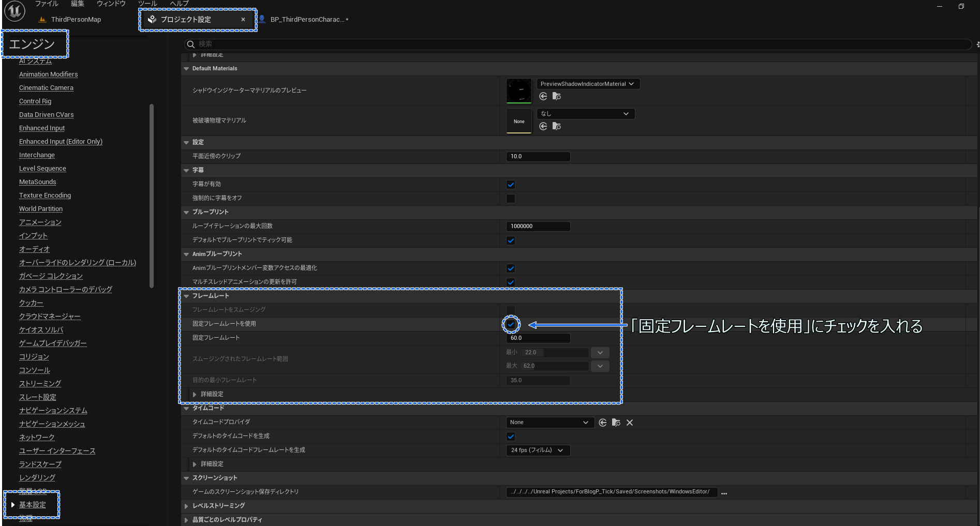Browse to shadow indicator material in Content Browser

(557, 96)
